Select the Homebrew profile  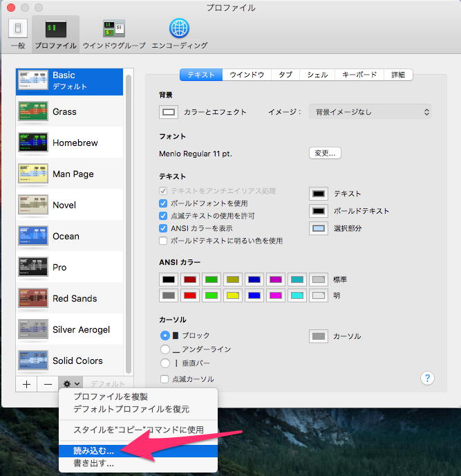coord(69,143)
